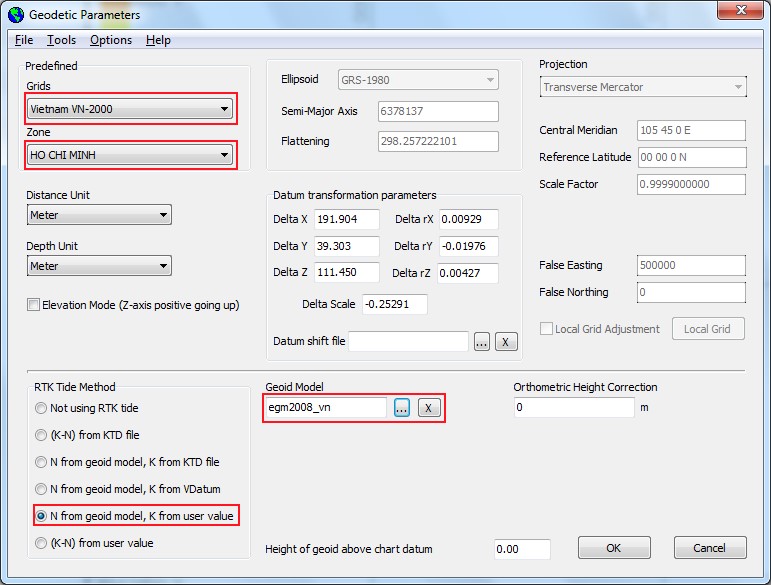This screenshot has width=771, height=585.
Task: Browse for a geoid model file
Action: point(402,408)
